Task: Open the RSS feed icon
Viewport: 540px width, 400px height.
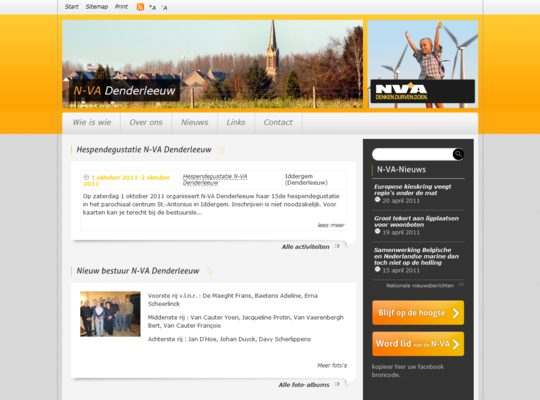Action: [140, 7]
